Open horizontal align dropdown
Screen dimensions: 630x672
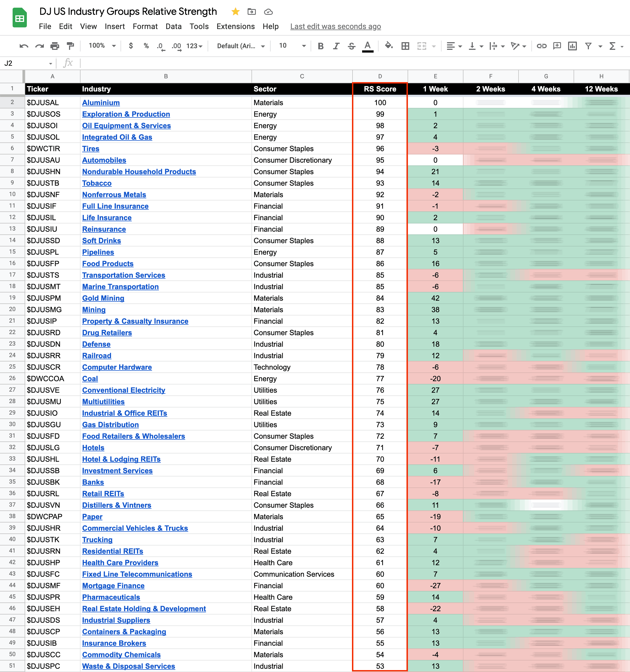point(454,46)
